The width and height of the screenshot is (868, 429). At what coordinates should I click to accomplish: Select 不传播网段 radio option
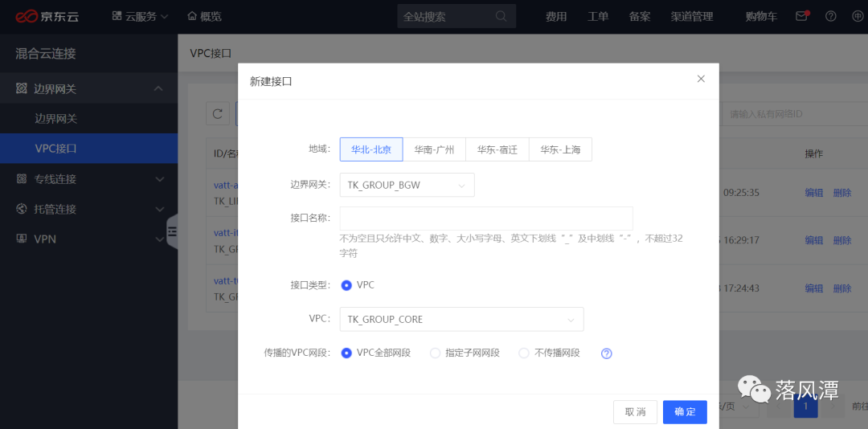[524, 353]
